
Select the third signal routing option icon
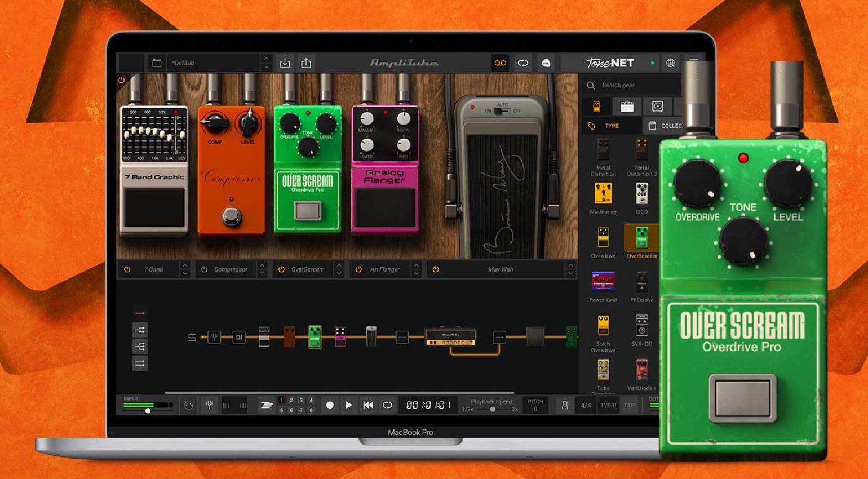140,347
